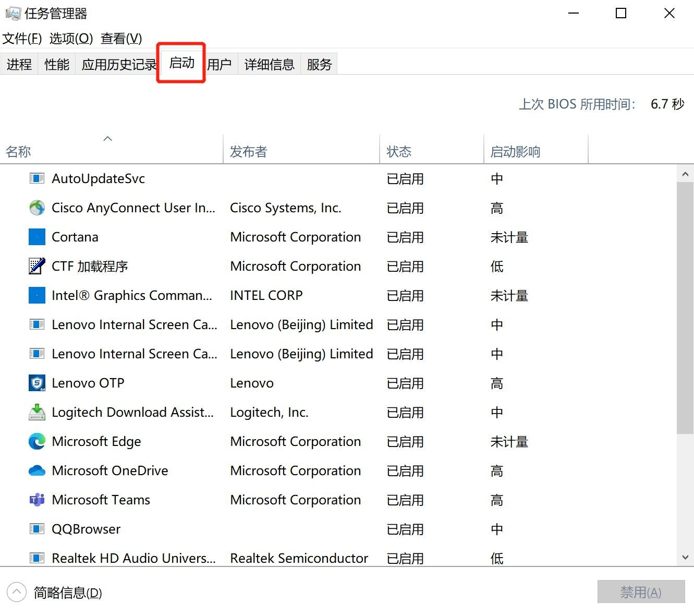
Task: Click the QQBrowser row icon
Action: [x=36, y=529]
